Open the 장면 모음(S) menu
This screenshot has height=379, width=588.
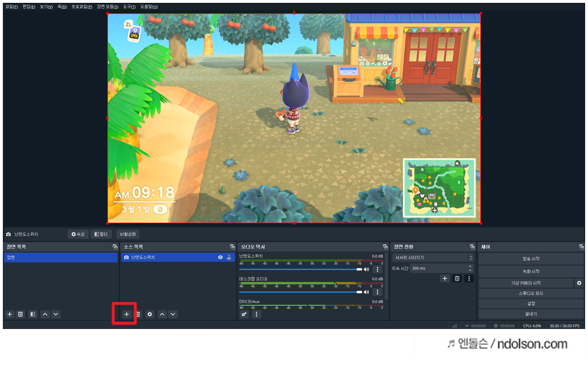click(x=107, y=7)
